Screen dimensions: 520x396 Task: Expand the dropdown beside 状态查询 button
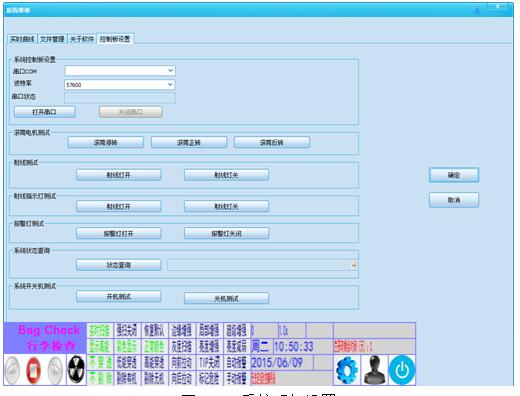263,265
